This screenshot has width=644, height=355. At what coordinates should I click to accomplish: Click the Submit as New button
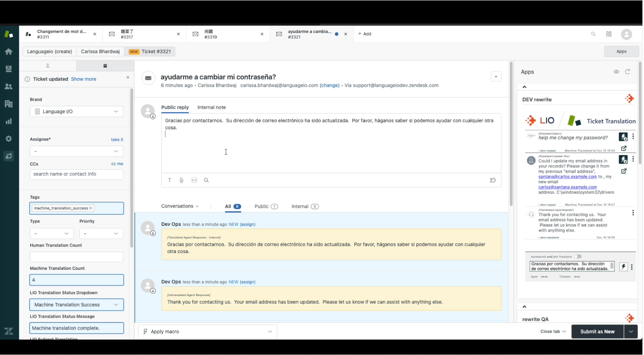(x=597, y=332)
